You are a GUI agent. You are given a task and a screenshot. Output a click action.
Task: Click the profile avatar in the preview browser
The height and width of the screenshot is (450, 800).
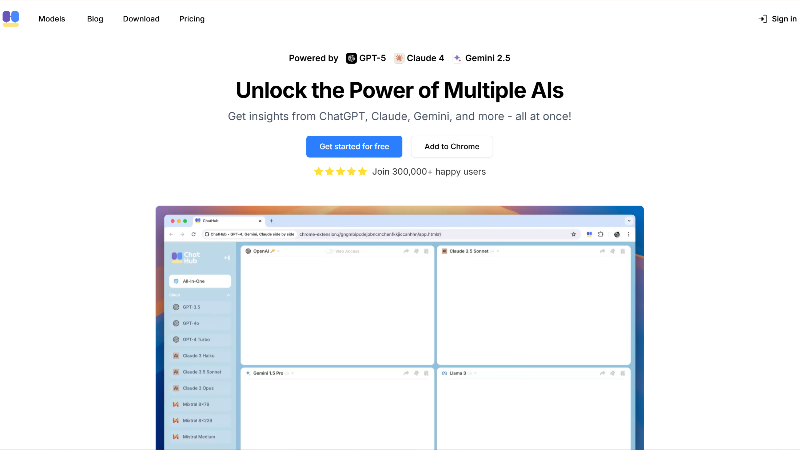tap(616, 234)
